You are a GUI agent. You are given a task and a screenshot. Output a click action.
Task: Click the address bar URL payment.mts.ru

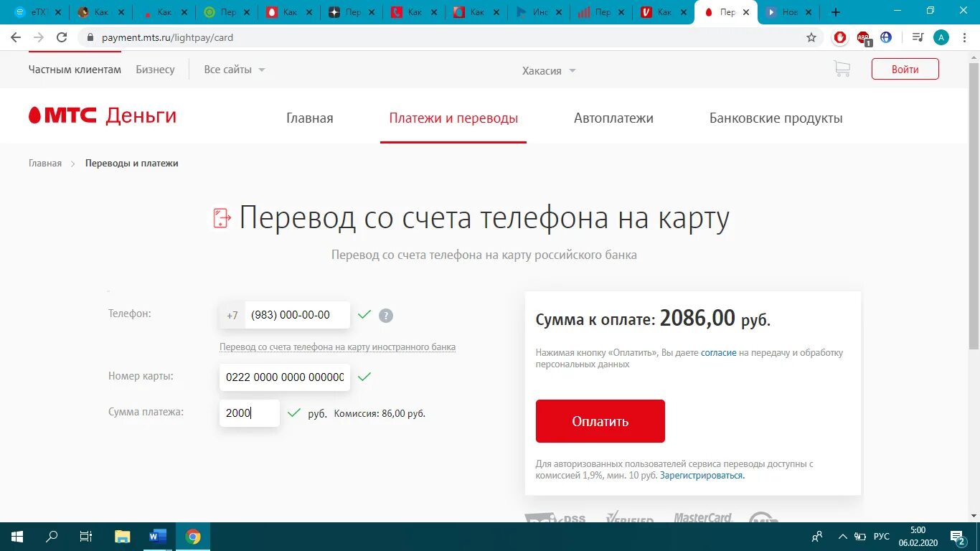(x=167, y=37)
